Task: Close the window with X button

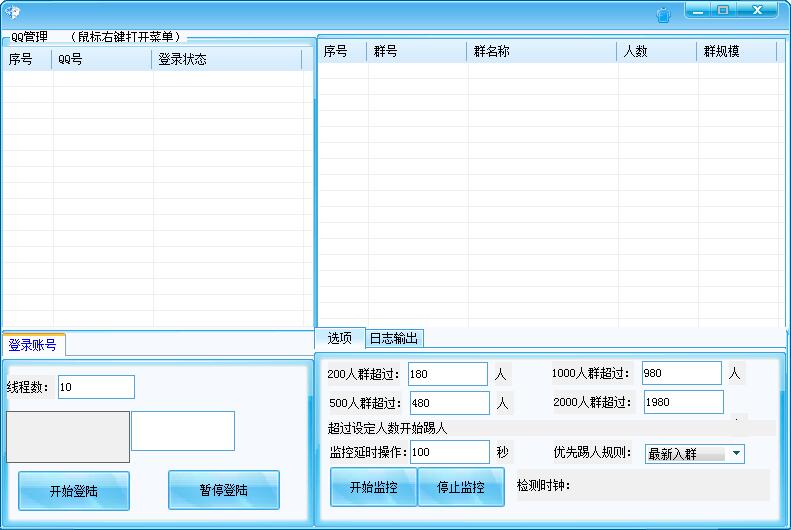Action: point(757,10)
